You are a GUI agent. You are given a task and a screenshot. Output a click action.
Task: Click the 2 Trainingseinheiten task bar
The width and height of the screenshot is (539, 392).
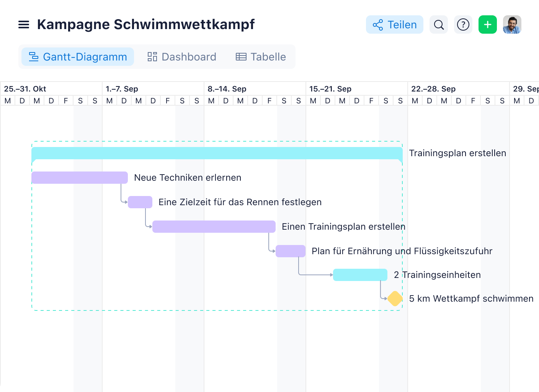[x=360, y=275]
